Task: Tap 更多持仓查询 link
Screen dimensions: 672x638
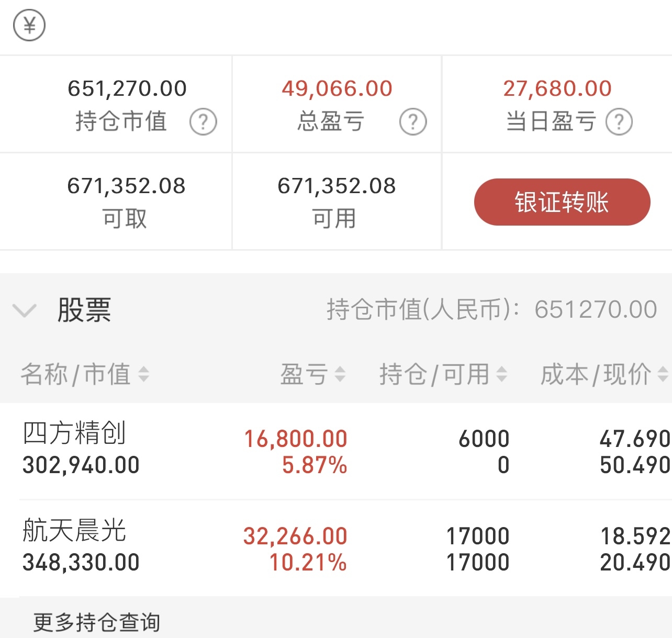Action: coord(97,622)
